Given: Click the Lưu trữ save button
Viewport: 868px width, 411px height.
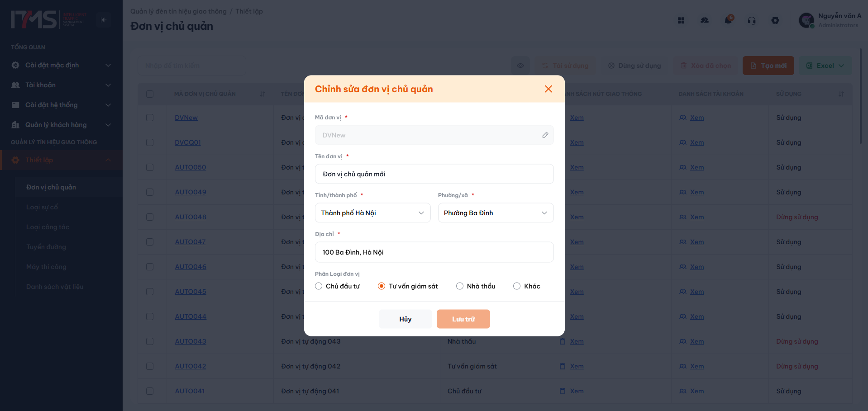Looking at the screenshot, I should click(463, 319).
